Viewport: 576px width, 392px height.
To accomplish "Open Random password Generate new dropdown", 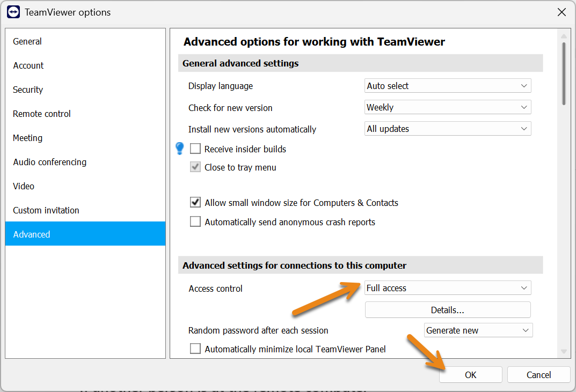I will pos(478,330).
